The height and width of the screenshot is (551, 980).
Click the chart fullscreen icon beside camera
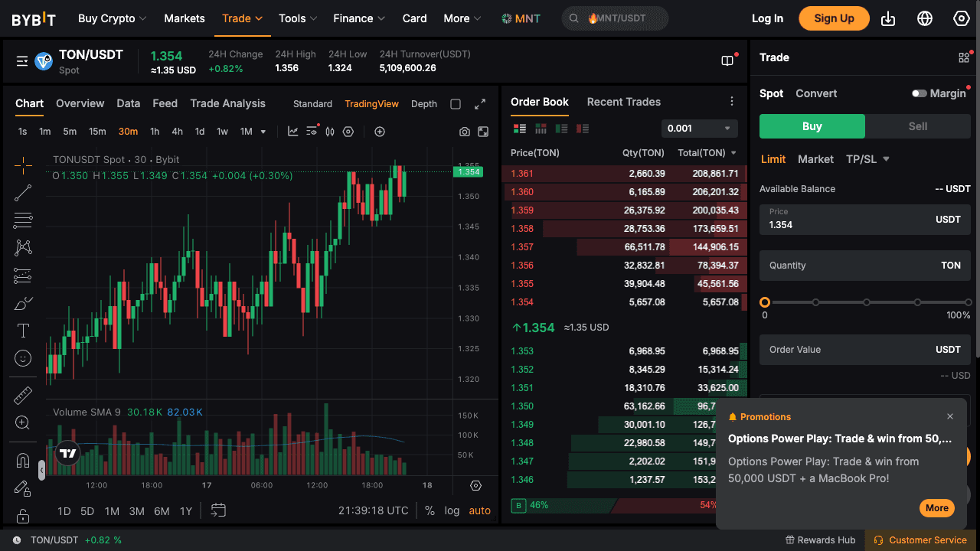pyautogui.click(x=483, y=132)
